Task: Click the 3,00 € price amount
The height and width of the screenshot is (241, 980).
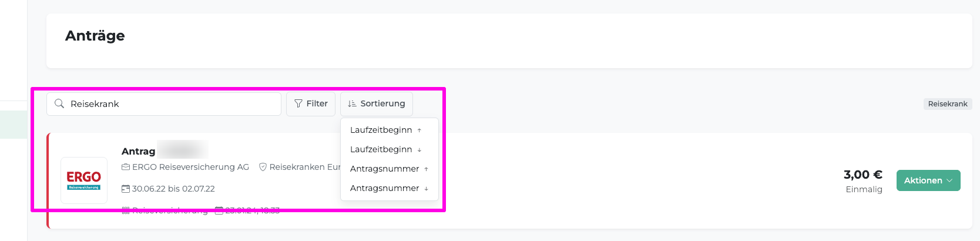Action: [862, 175]
